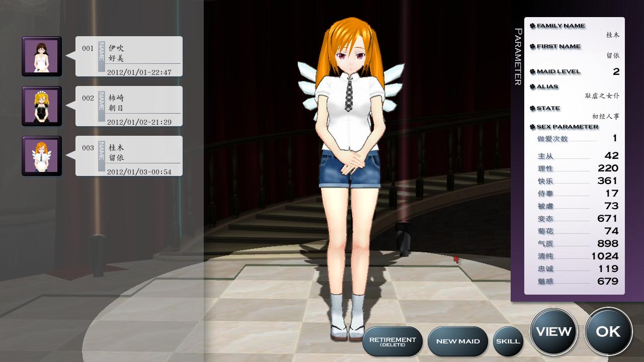Click the parameter value 119
The height and width of the screenshot is (362, 644).
(609, 268)
